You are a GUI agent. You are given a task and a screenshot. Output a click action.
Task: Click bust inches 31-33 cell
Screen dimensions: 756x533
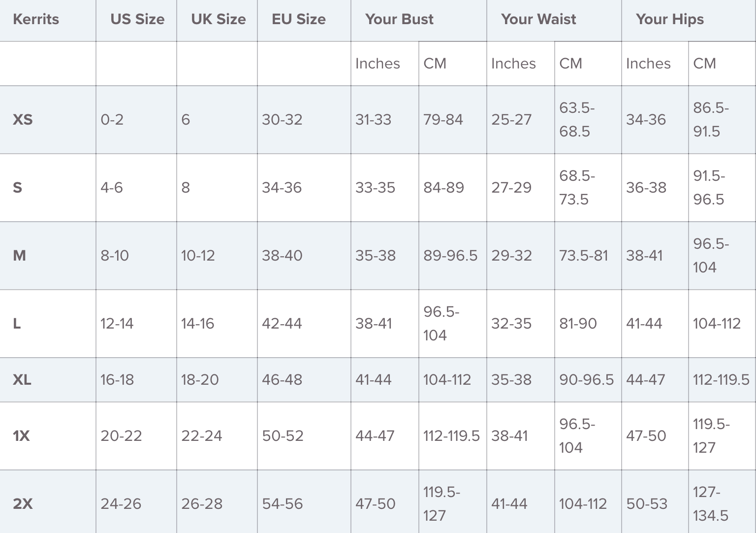373,120
